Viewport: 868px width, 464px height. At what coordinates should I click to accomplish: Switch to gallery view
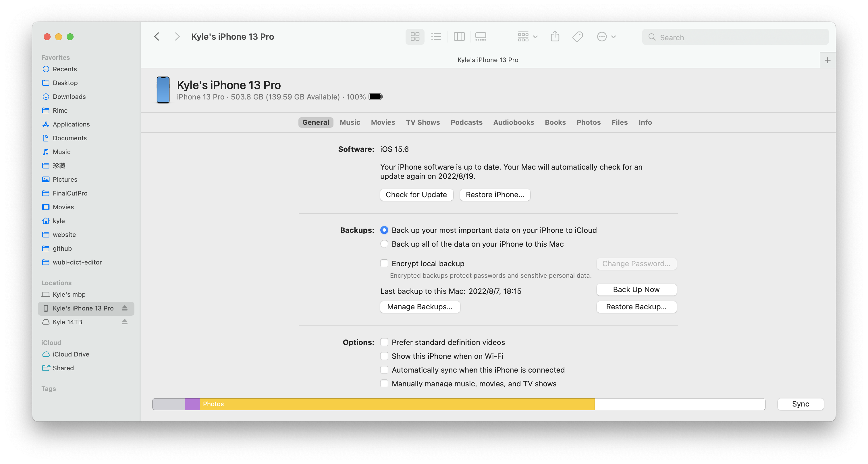(x=481, y=37)
